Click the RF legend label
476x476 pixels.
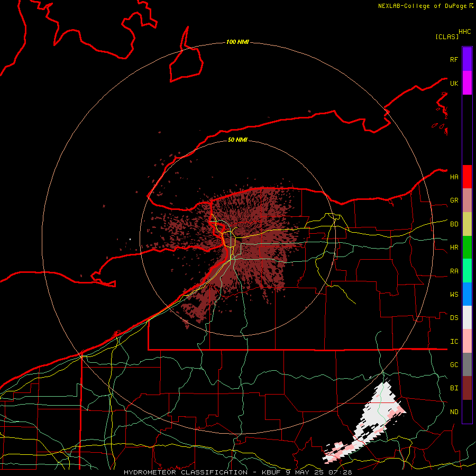454,59
